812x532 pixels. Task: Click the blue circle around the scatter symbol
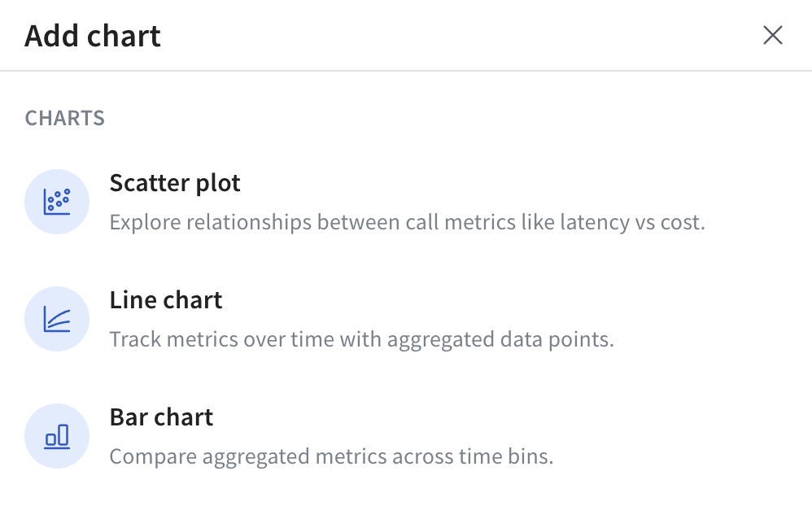click(x=56, y=201)
